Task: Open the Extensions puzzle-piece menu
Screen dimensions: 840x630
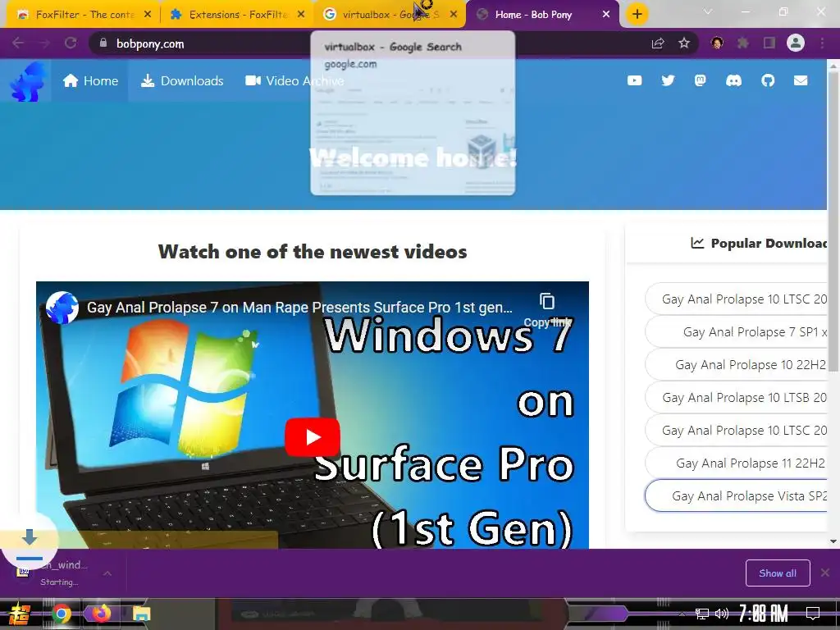Action: 743,43
